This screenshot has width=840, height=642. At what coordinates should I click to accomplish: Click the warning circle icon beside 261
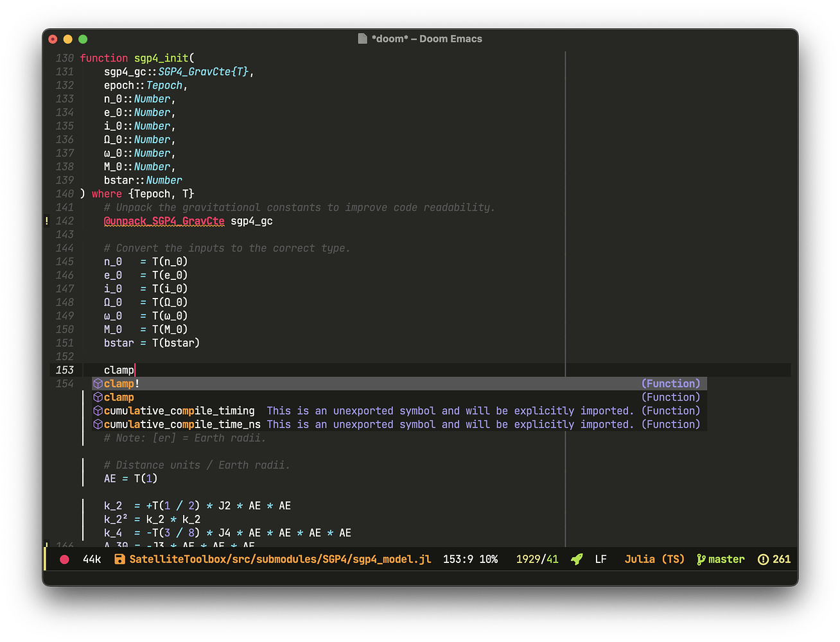[763, 559]
